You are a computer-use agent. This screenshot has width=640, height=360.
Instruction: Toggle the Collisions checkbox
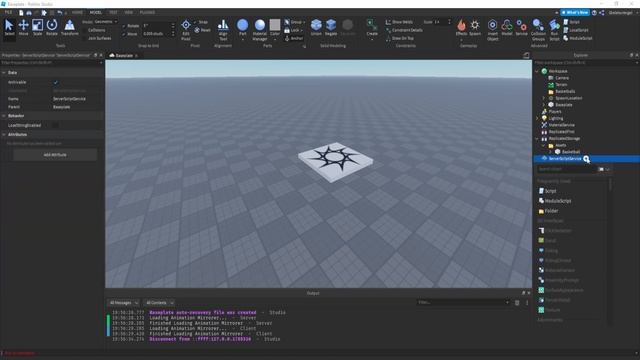coord(85,30)
